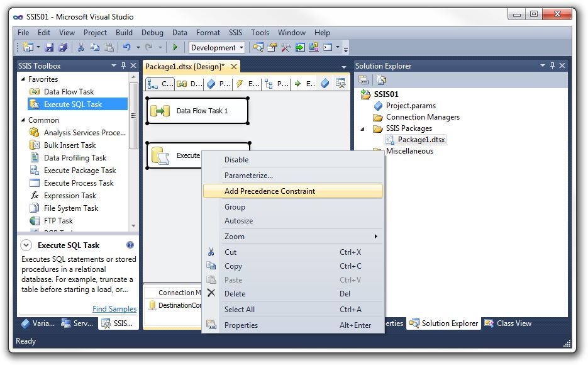Switch to the Class View tab

click(508, 323)
